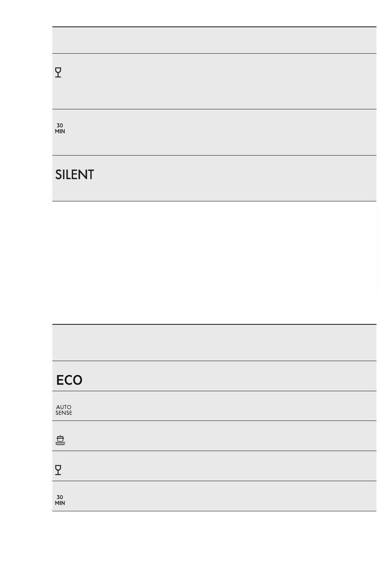The height and width of the screenshot is (567, 392).
Task: Choose the SILENT programme label
Action: click(x=75, y=175)
